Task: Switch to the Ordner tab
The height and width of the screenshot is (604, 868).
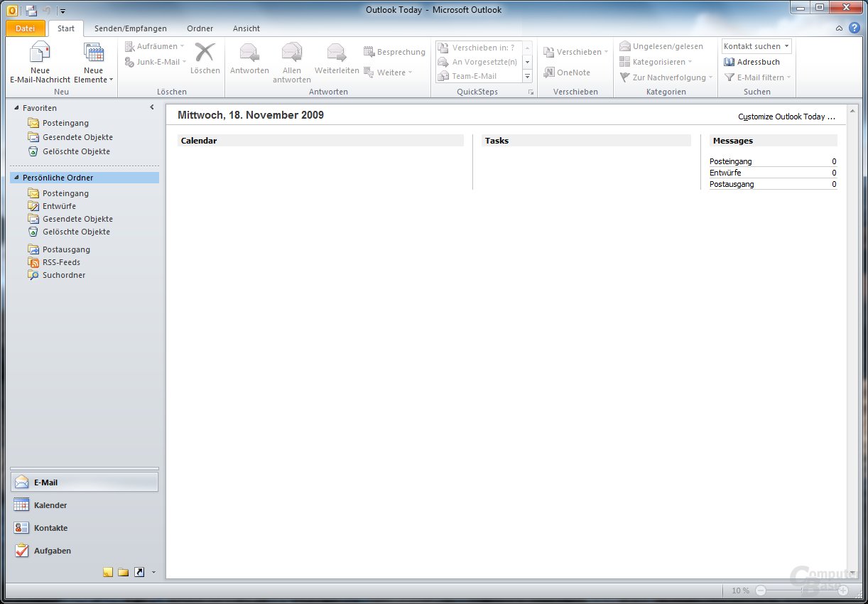Action: [200, 28]
